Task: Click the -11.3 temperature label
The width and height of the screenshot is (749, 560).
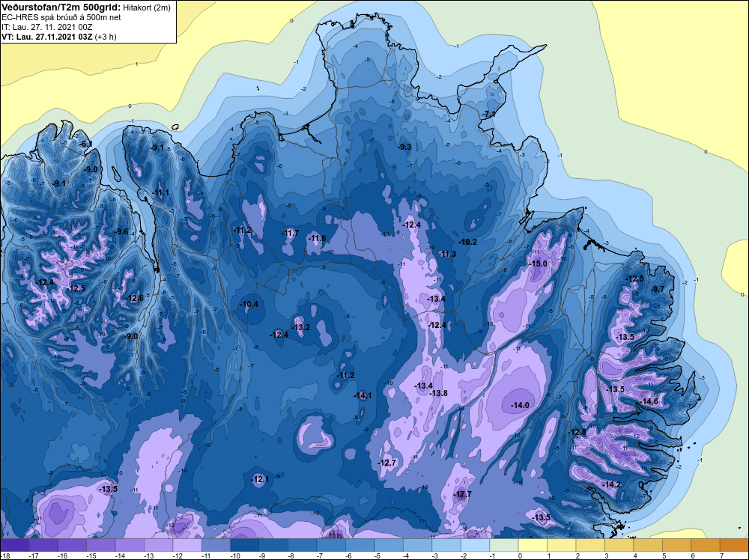Action: pyautogui.click(x=448, y=254)
